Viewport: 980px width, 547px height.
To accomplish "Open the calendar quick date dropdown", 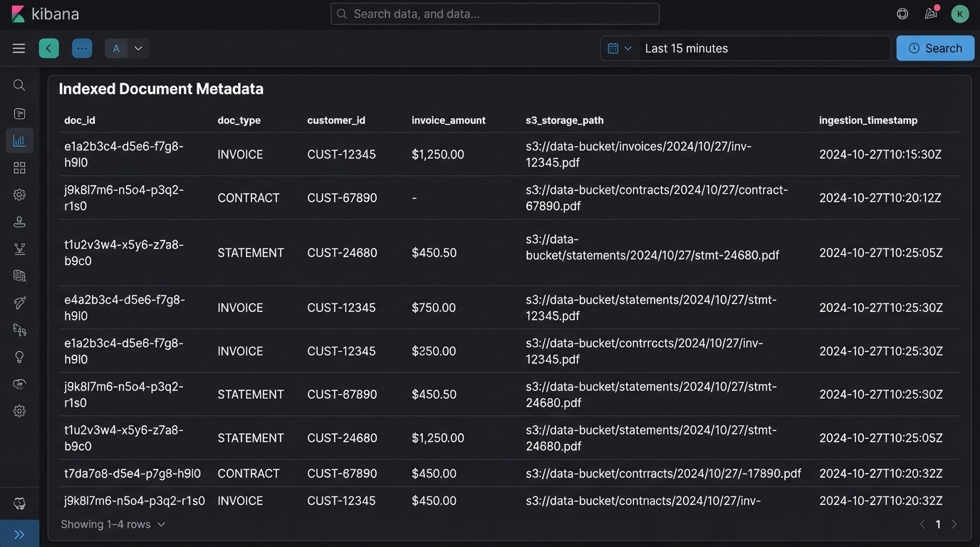I will pos(619,48).
